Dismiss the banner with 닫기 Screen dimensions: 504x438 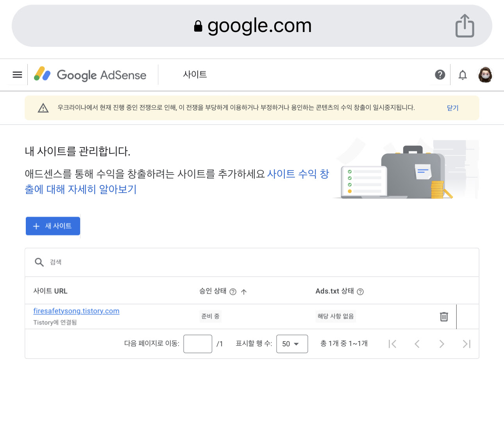point(452,108)
